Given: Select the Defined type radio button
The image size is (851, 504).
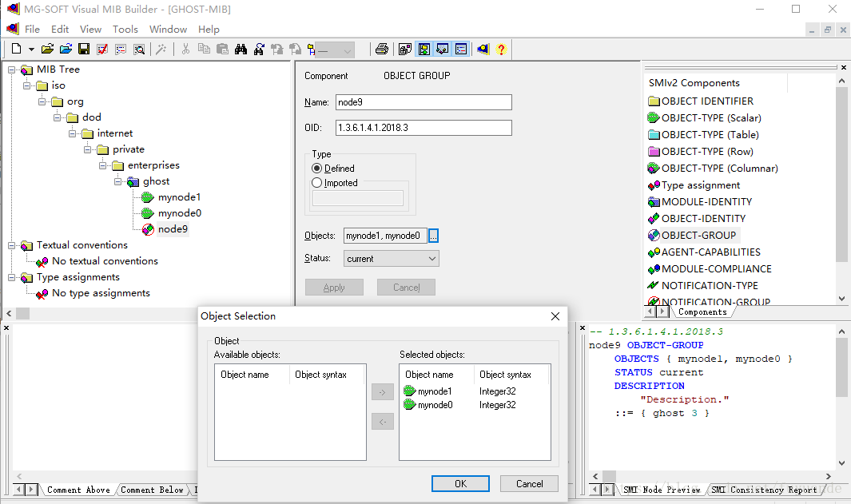Looking at the screenshot, I should point(317,169).
